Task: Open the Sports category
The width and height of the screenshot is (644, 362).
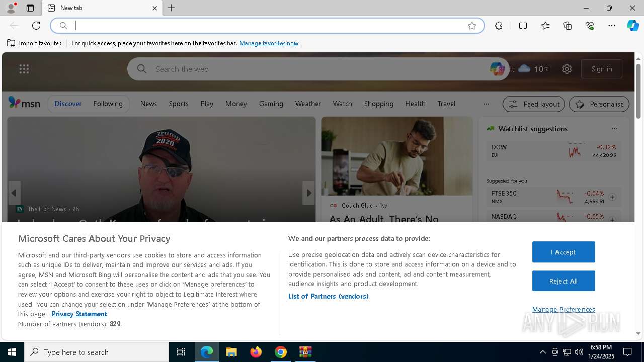Action: point(179,104)
